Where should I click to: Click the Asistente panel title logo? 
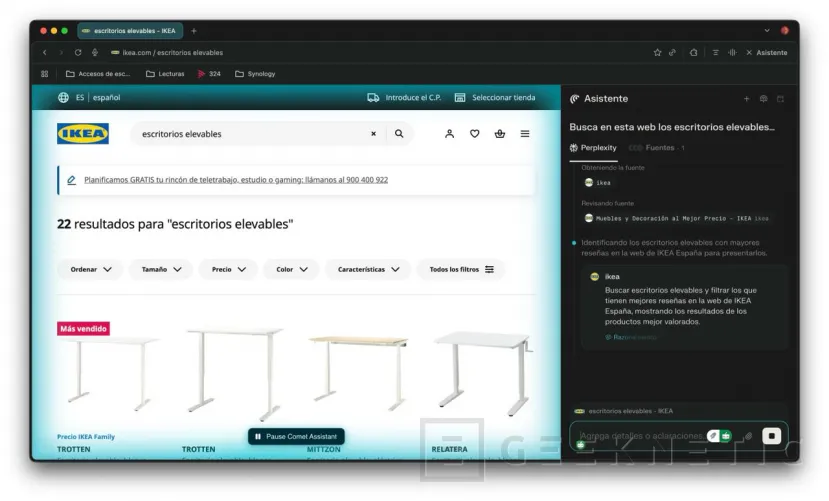click(x=575, y=99)
